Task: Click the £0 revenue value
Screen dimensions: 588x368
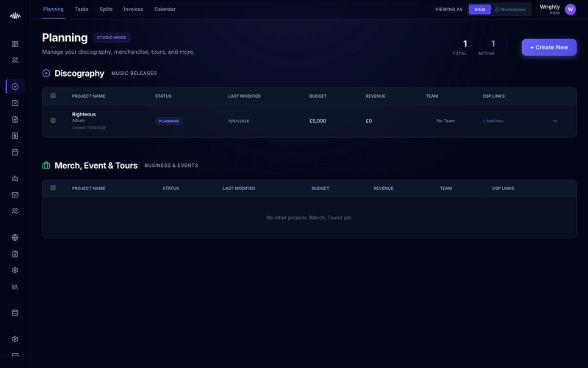Action: [369, 121]
